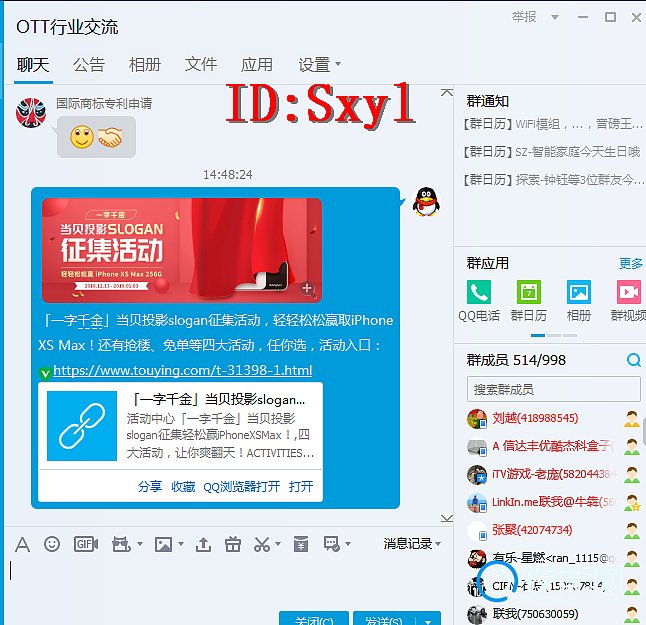Click 分享 on the link card
This screenshot has width=646, height=625.
pos(150,487)
